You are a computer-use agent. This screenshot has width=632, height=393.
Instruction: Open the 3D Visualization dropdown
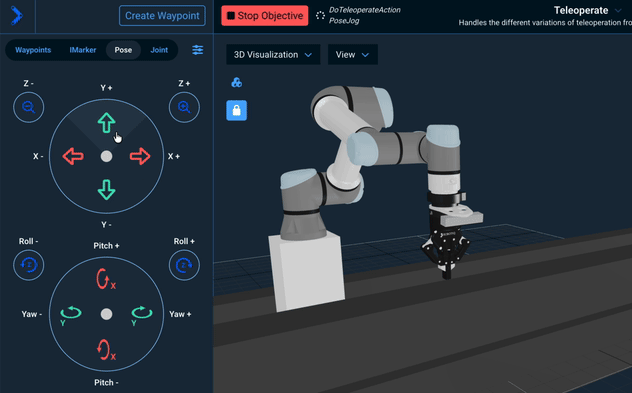click(x=273, y=54)
